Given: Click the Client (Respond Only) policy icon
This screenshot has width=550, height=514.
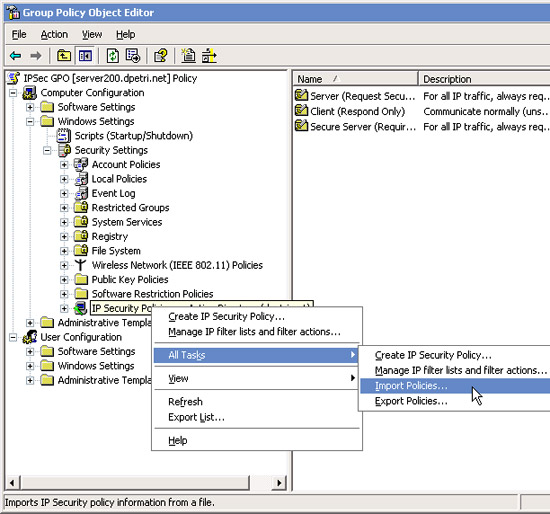Looking at the screenshot, I should coord(301,111).
